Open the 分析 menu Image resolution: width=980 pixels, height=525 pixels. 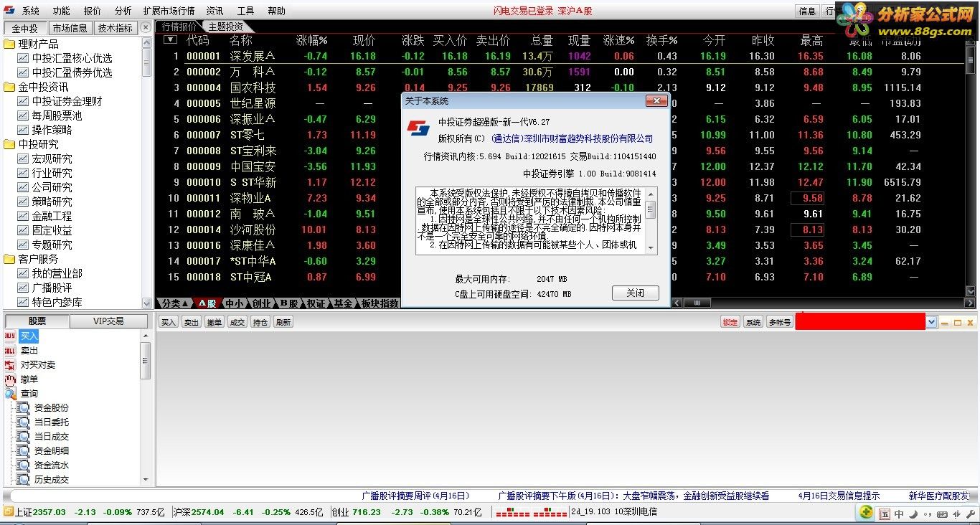point(123,11)
